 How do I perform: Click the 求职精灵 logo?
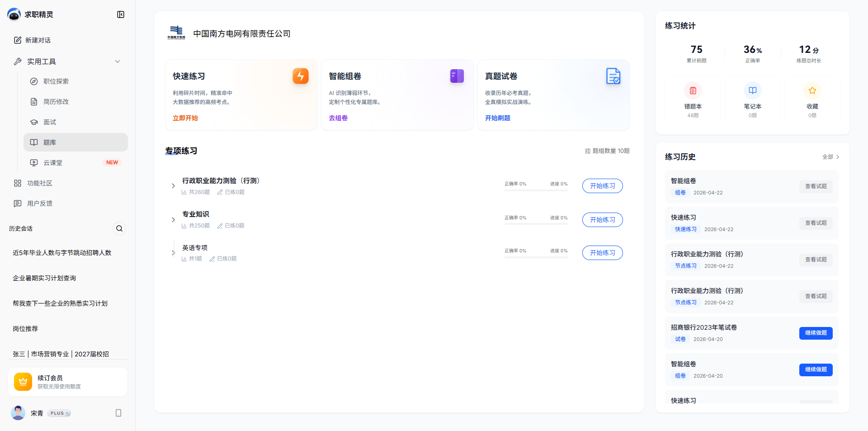[x=14, y=14]
